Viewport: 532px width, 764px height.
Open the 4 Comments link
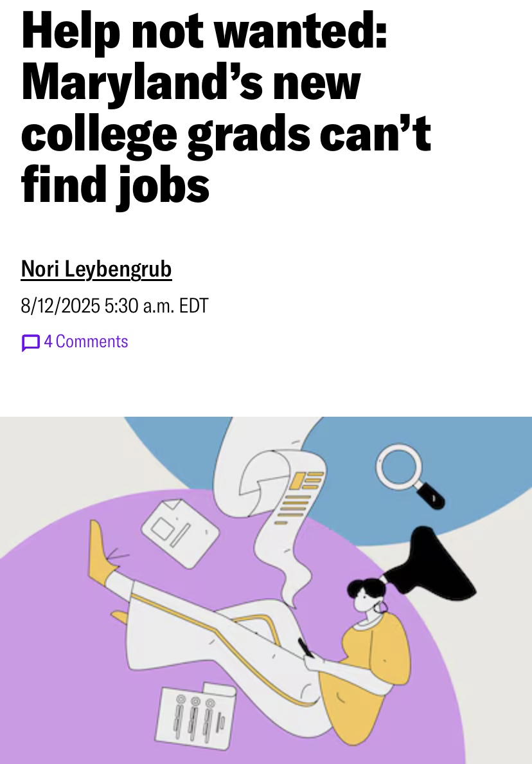(85, 341)
